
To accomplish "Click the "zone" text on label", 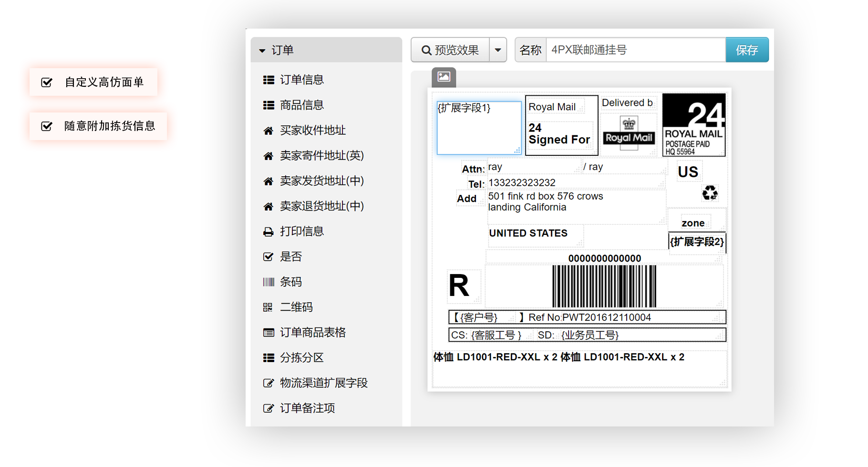I will 693,223.
